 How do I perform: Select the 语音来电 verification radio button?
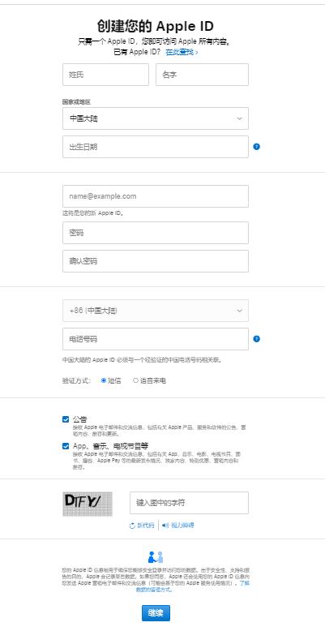click(x=135, y=380)
